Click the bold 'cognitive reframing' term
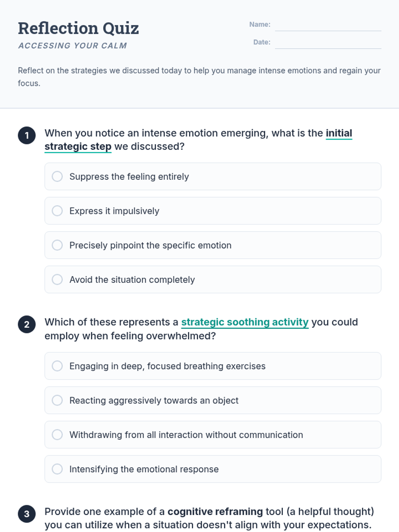Image resolution: width=399 pixels, height=532 pixels. 215,511
